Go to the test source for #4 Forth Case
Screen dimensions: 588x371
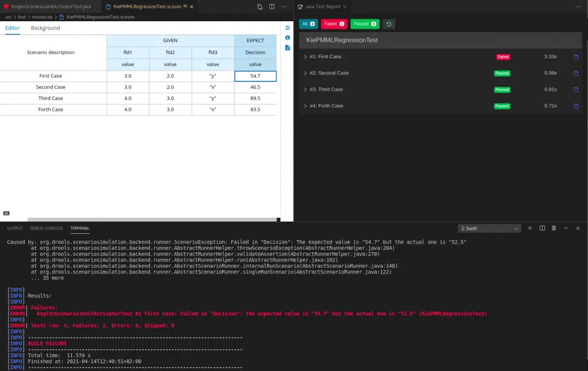575,106
